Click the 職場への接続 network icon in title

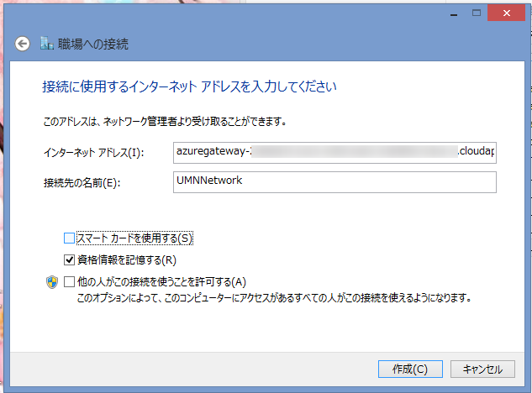(x=47, y=44)
